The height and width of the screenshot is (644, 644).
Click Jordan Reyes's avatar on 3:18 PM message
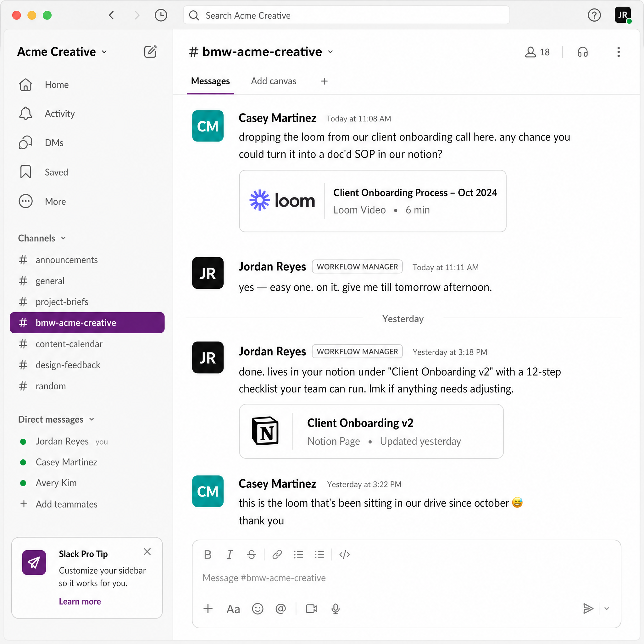click(x=208, y=357)
